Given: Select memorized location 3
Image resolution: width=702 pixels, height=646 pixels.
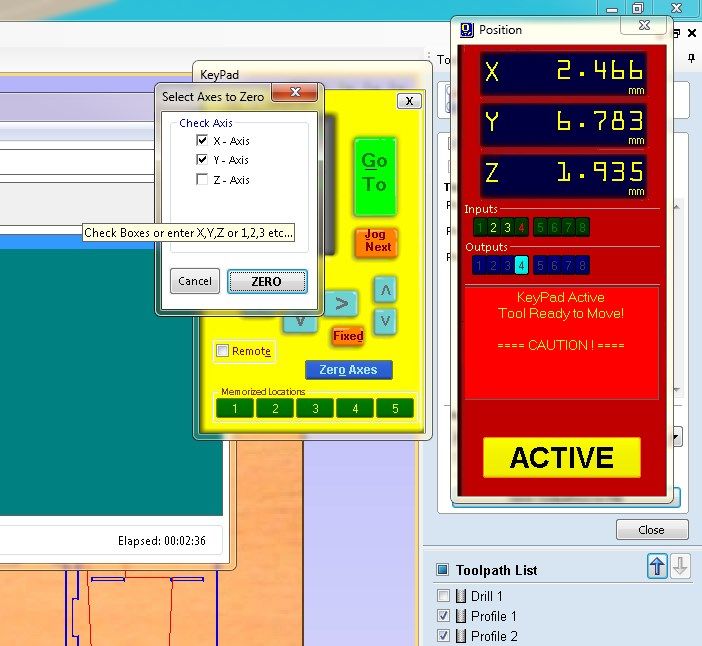Looking at the screenshot, I should tap(315, 408).
